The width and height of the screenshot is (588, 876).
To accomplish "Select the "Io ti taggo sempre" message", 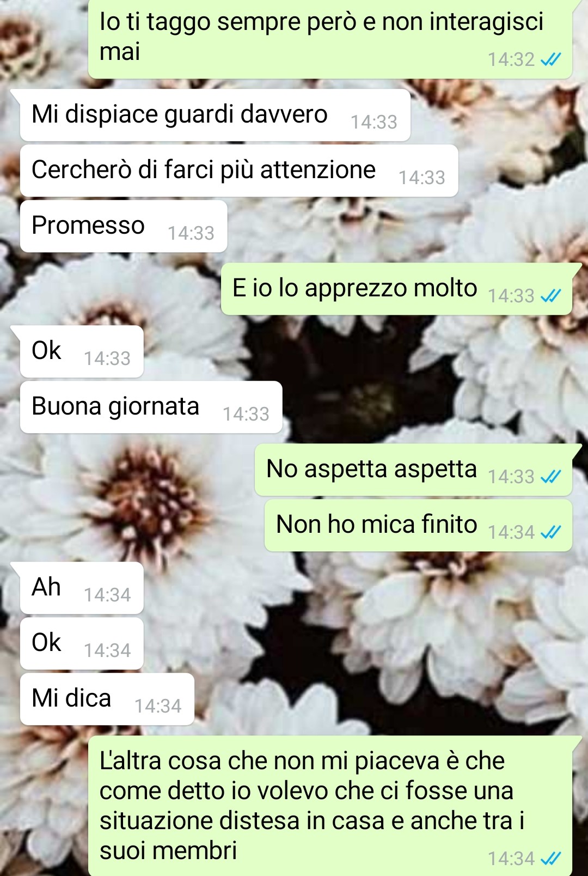I will [x=330, y=38].
